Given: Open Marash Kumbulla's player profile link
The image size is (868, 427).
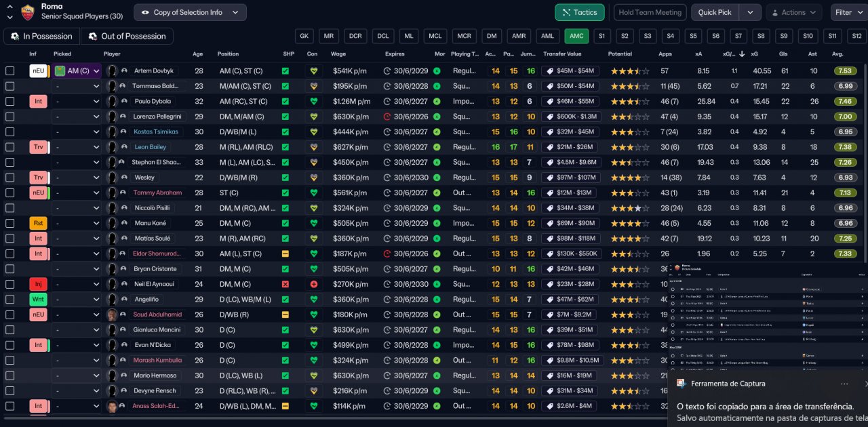Looking at the screenshot, I should (157, 361).
